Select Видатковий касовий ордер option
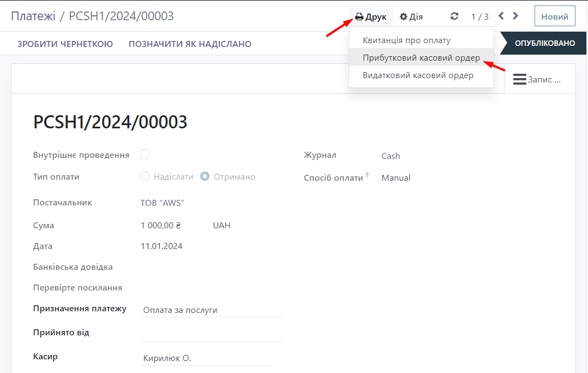The width and height of the screenshot is (588, 373). pos(418,75)
